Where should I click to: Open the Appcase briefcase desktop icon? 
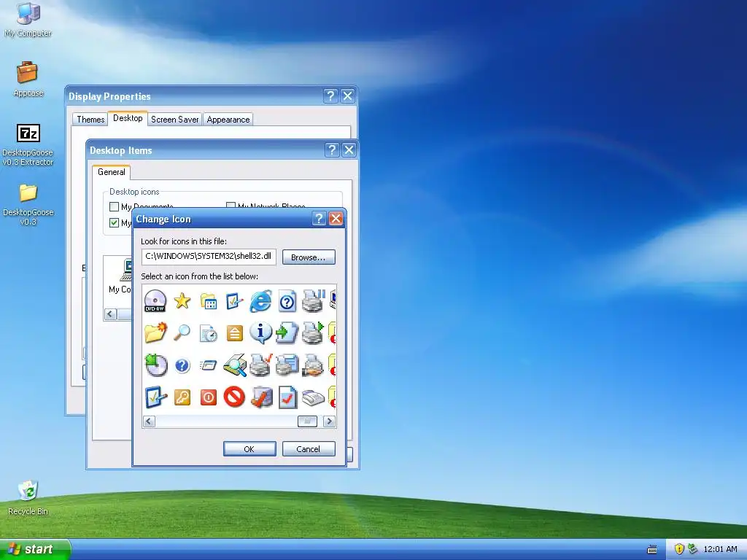28,79
